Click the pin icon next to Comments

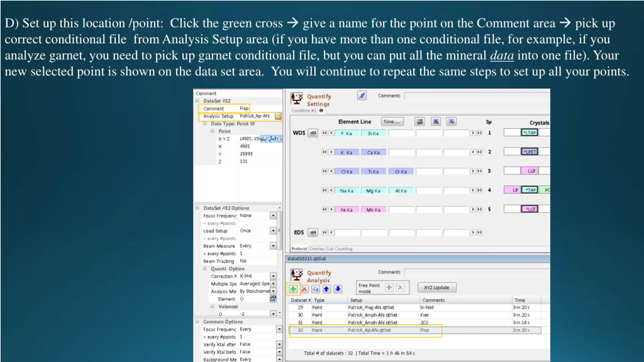click(362, 96)
